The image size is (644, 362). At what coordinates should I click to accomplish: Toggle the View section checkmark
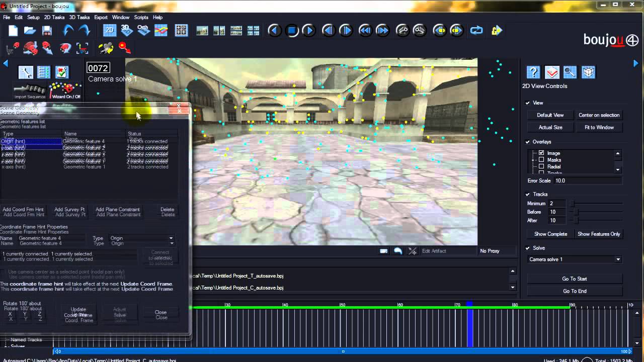(528, 103)
